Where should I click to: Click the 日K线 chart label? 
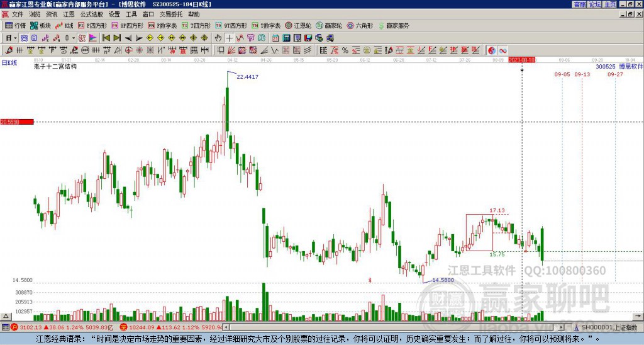click(x=9, y=63)
